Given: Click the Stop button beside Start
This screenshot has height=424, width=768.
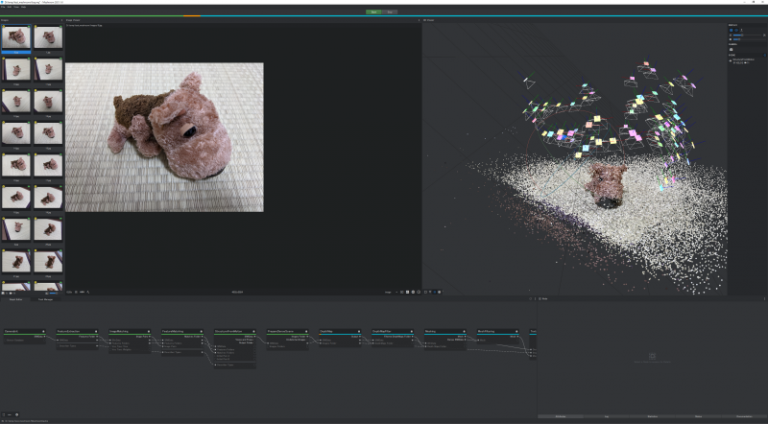Looking at the screenshot, I should pyautogui.click(x=391, y=12).
